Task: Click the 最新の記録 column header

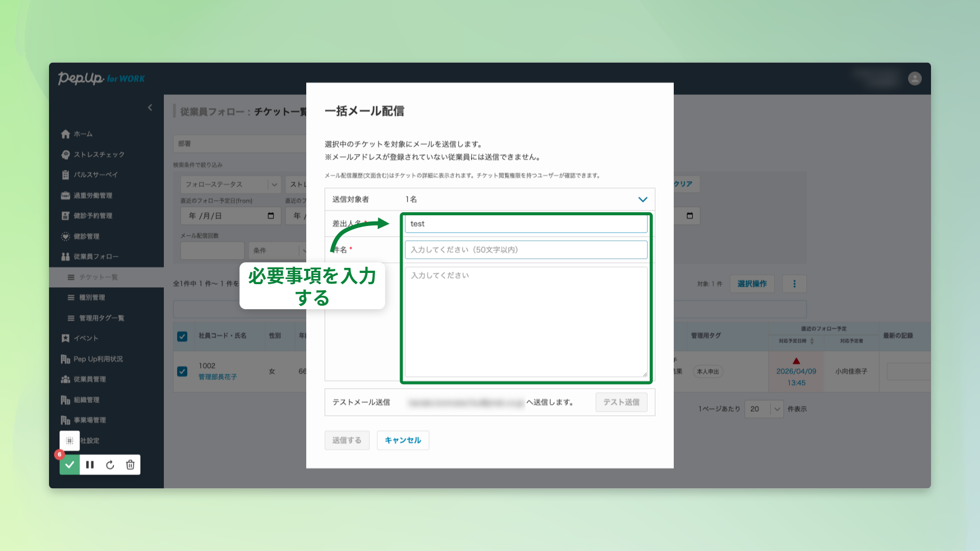Action: click(x=898, y=336)
